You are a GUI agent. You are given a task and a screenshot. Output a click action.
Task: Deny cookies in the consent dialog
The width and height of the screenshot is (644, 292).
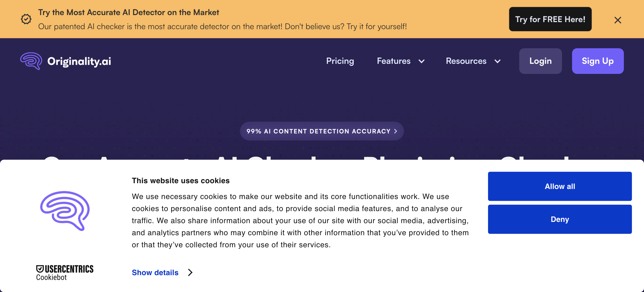(x=560, y=219)
